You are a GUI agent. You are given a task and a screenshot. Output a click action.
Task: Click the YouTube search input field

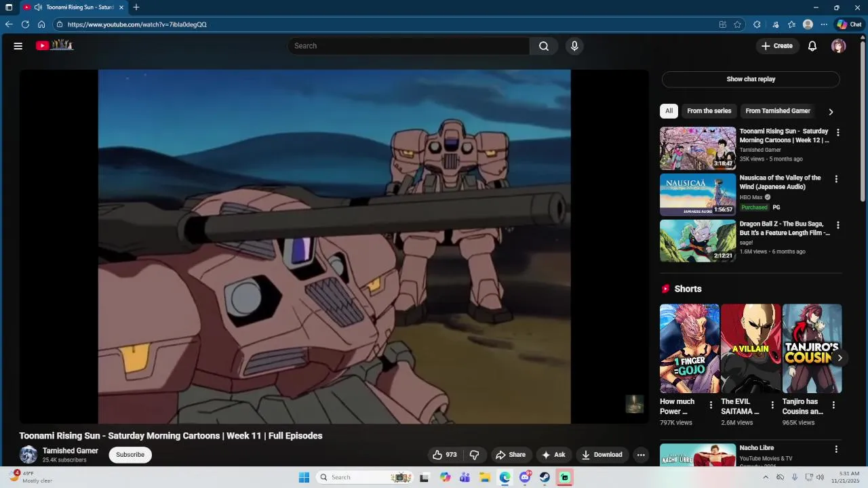(x=409, y=46)
